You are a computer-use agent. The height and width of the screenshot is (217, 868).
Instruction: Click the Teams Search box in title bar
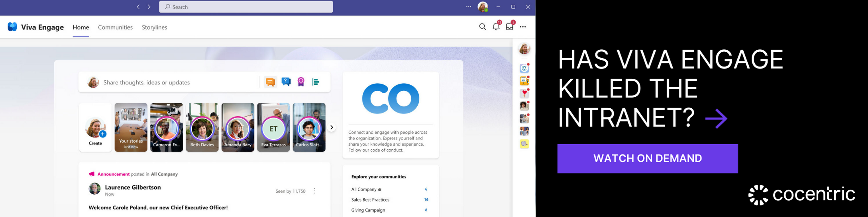pos(246,7)
